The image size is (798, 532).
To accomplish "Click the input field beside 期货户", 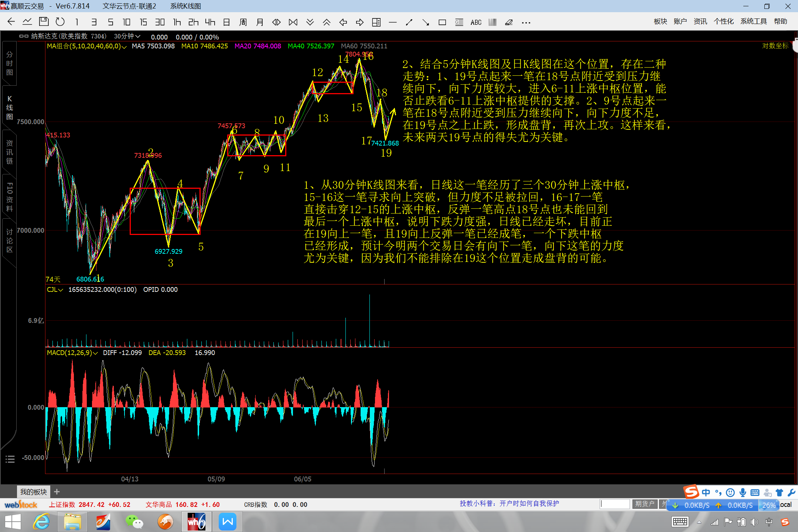I will [615, 504].
